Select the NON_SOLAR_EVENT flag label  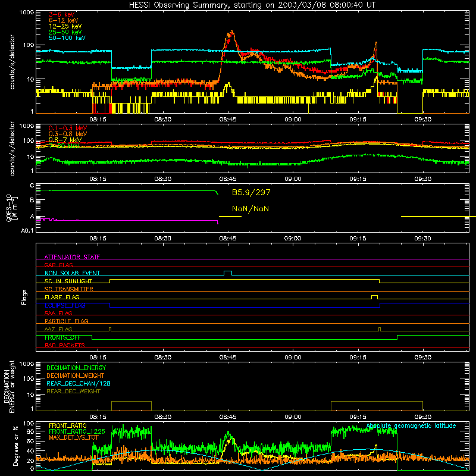72,273
